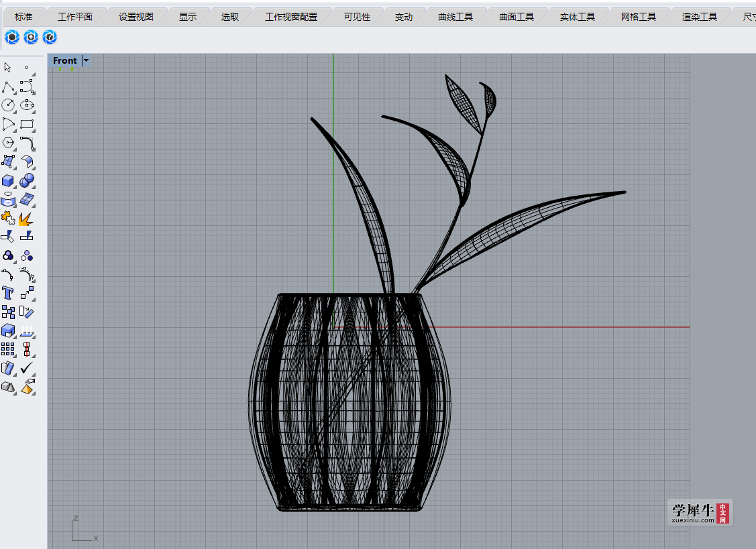The width and height of the screenshot is (756, 549).
Task: Select the Rectangle tool
Action: (x=27, y=125)
